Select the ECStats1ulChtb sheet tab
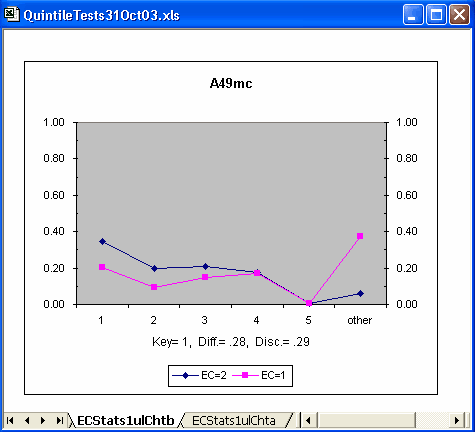The height and width of the screenshot is (432, 475). 126,421
